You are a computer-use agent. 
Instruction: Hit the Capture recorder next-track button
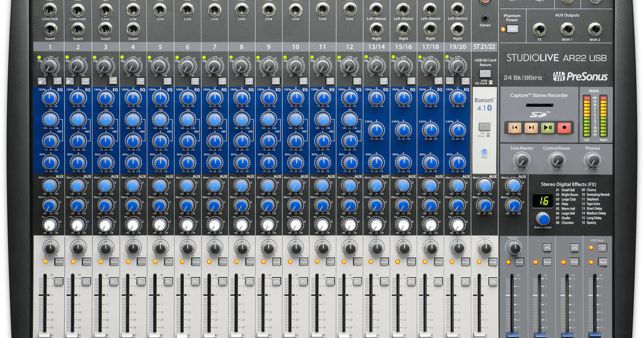531,128
